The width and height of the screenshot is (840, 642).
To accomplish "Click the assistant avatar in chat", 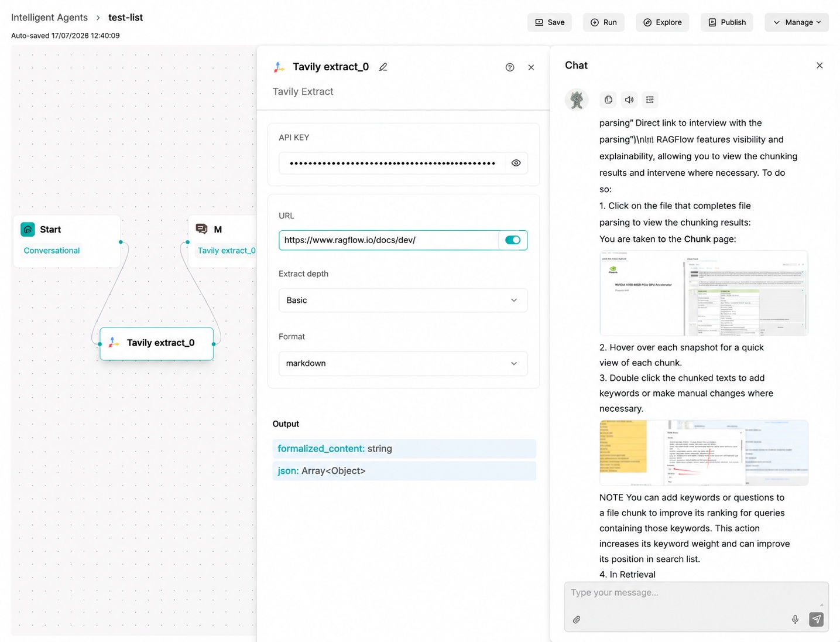I will (x=577, y=100).
